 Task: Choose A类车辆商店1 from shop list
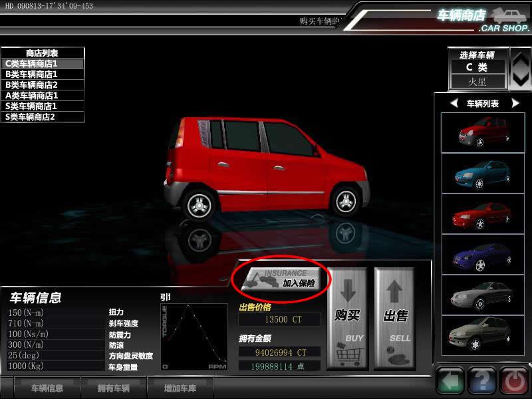click(43, 96)
